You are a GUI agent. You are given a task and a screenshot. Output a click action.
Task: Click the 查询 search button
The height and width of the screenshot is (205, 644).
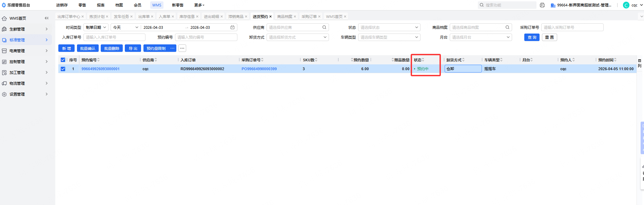click(532, 37)
